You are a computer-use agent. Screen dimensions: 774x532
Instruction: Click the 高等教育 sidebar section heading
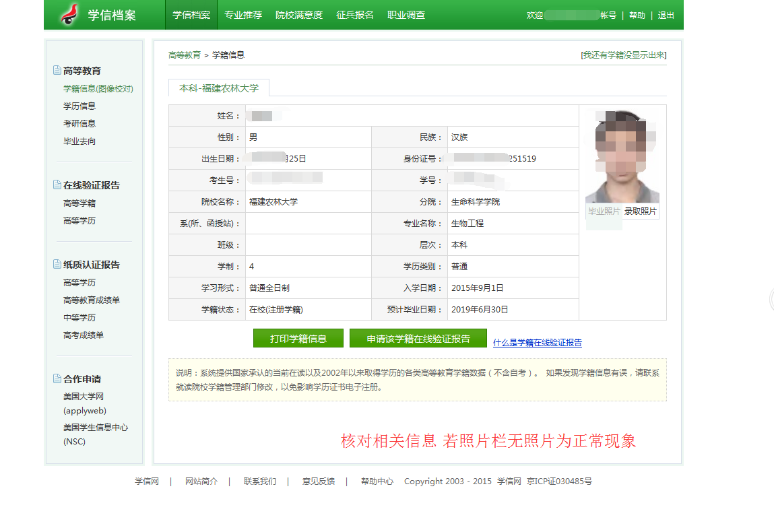(x=82, y=71)
